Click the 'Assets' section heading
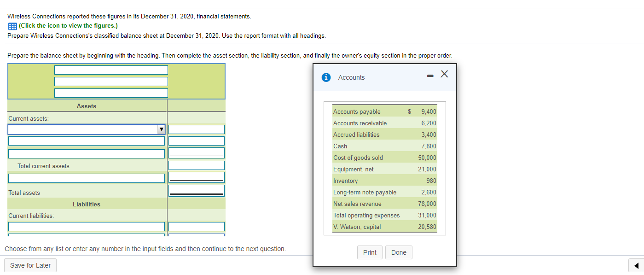The image size is (644, 275). [x=87, y=106]
